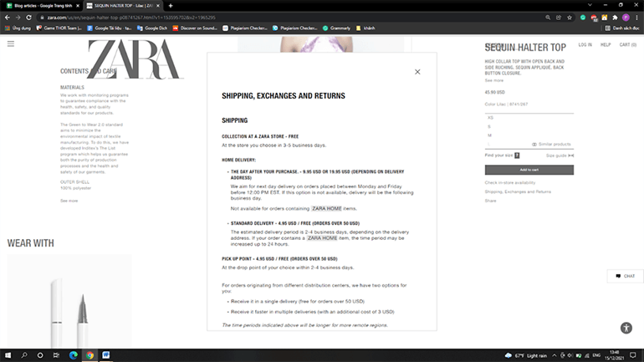
Task: Open the browser zoom indicator
Action: point(548,18)
